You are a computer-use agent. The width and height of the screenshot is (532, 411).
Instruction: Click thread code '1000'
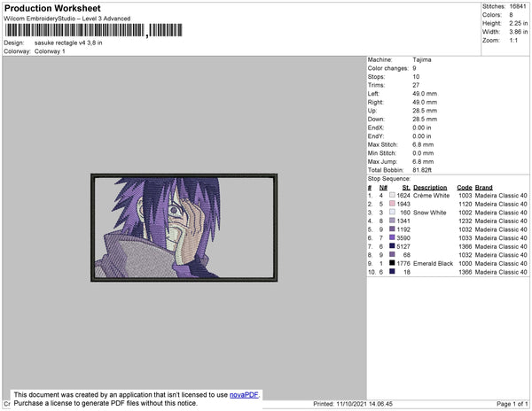click(x=465, y=263)
